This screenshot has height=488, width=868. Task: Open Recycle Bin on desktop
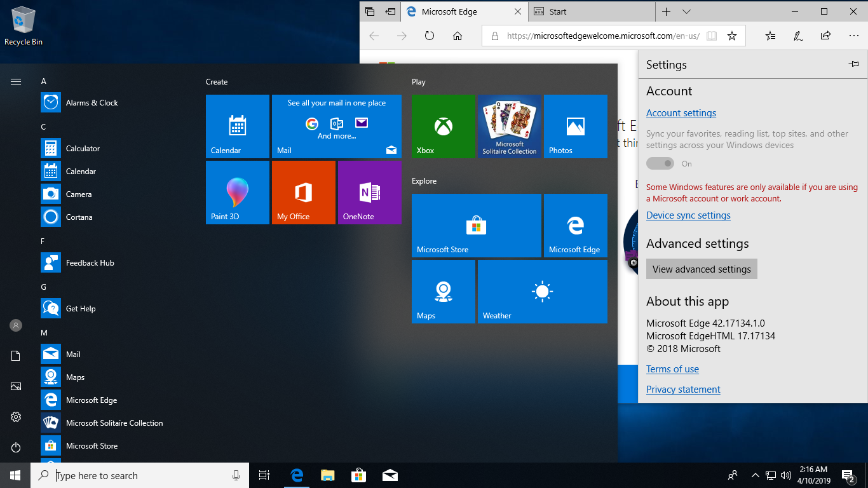(x=24, y=26)
